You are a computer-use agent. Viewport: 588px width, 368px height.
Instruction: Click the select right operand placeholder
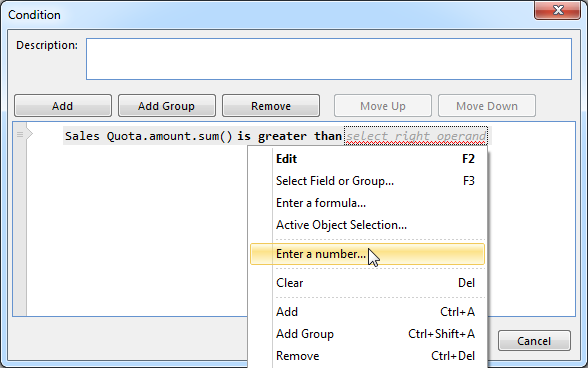click(x=416, y=136)
